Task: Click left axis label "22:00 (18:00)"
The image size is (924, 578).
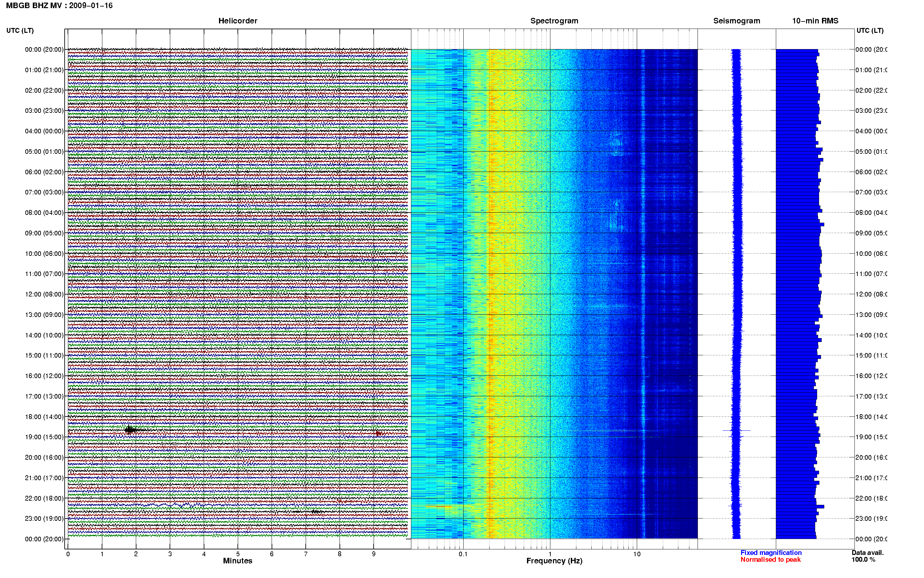Action: [x=44, y=498]
